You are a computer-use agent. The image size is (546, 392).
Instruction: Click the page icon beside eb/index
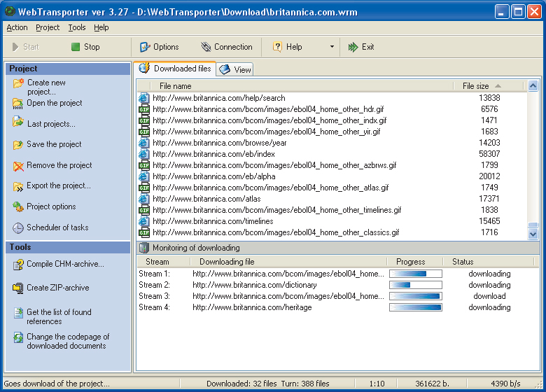tap(143, 154)
